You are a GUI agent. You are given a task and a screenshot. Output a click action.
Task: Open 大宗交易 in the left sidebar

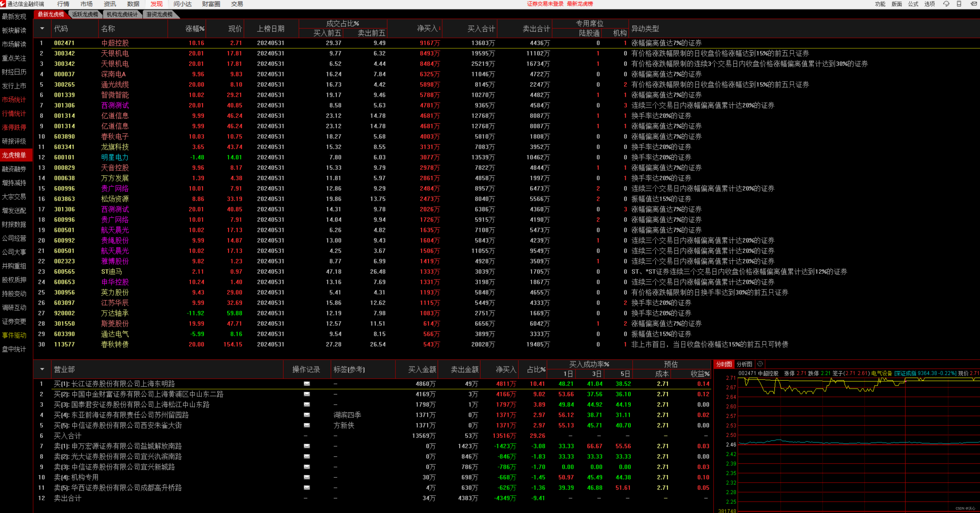tap(14, 197)
